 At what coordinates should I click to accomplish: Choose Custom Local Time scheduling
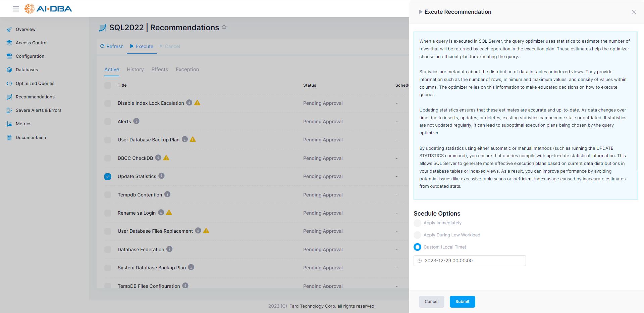[417, 247]
